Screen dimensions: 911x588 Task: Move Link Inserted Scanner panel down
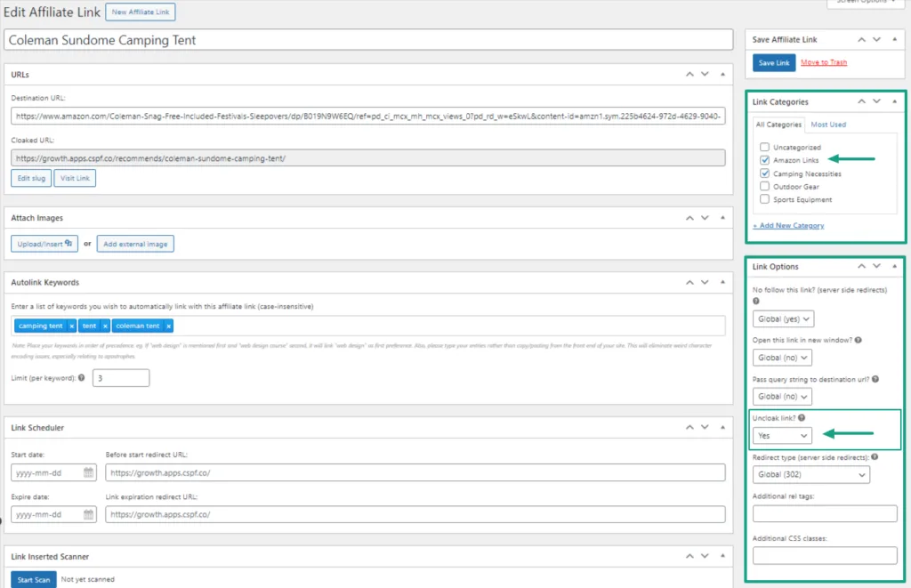pyautogui.click(x=705, y=557)
